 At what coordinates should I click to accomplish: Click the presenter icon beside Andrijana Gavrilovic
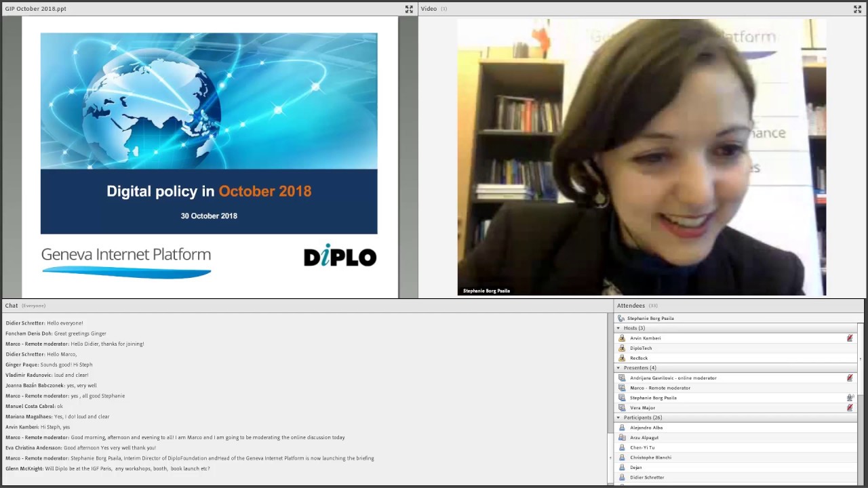tap(622, 378)
